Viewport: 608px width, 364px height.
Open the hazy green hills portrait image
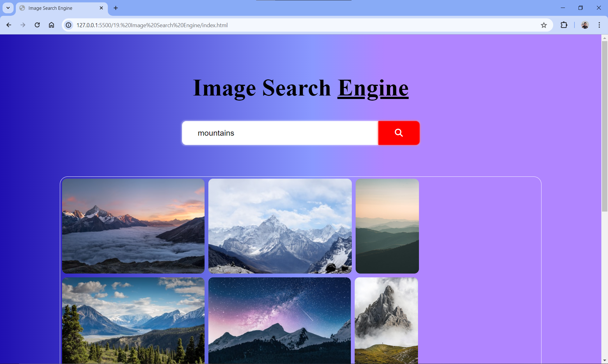[387, 226]
